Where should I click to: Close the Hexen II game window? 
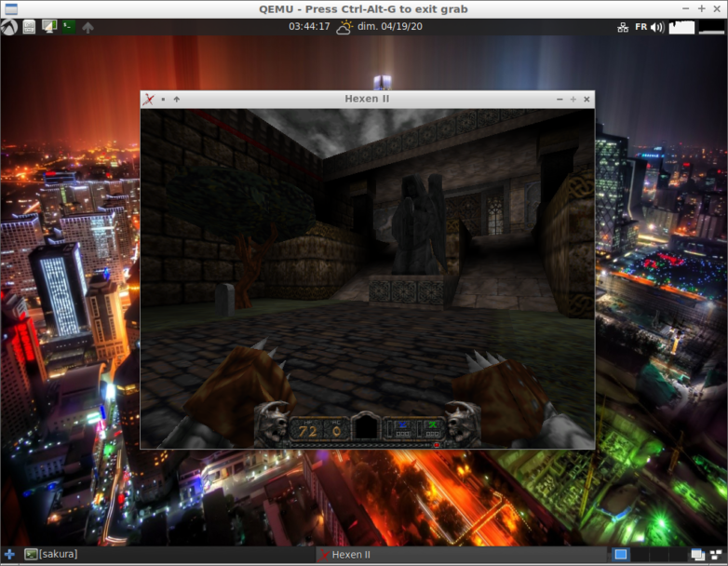[x=586, y=100]
